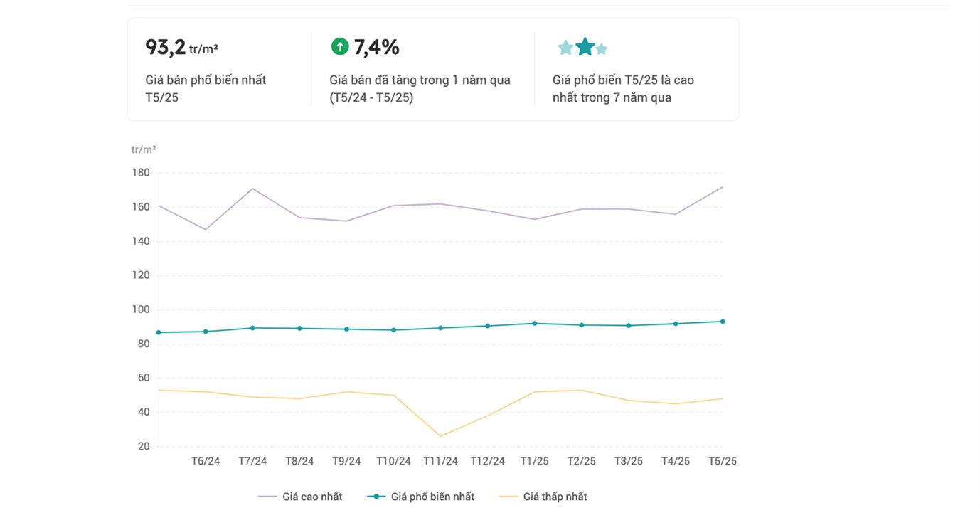Click the yellow lowest-price dip at T11/24
The width and height of the screenshot is (980, 508).
click(x=440, y=436)
